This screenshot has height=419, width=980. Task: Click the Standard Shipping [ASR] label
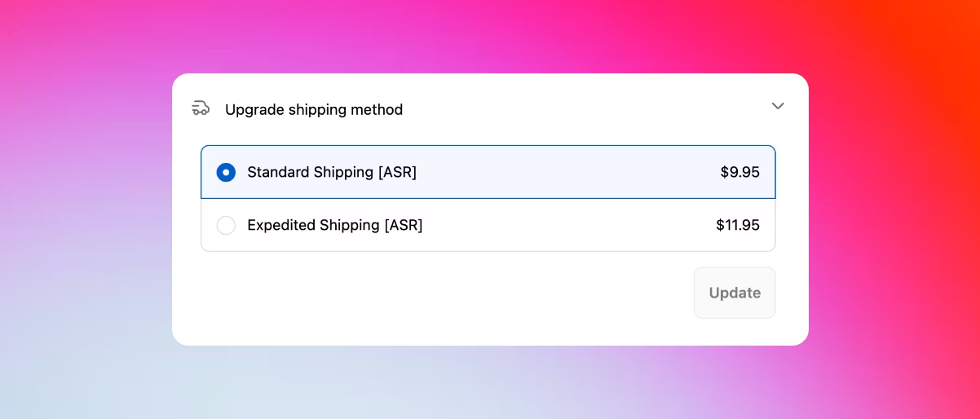(x=332, y=173)
